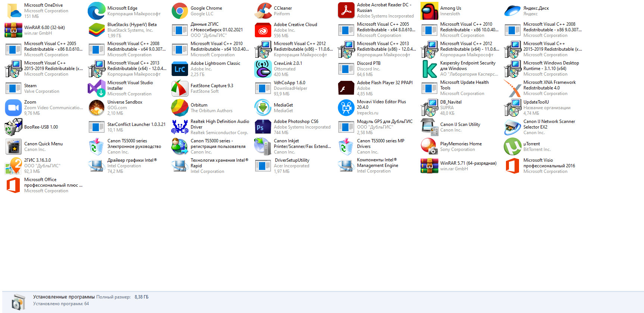Image resolution: width=644 pixels, height=313 pixels.
Task: Click the CrewLink 2.0.1 icon
Action: [263, 69]
